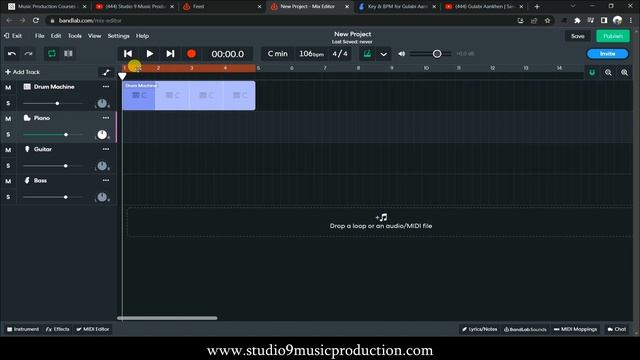The image size is (640, 360).
Task: Undo the last action
Action: 12,53
